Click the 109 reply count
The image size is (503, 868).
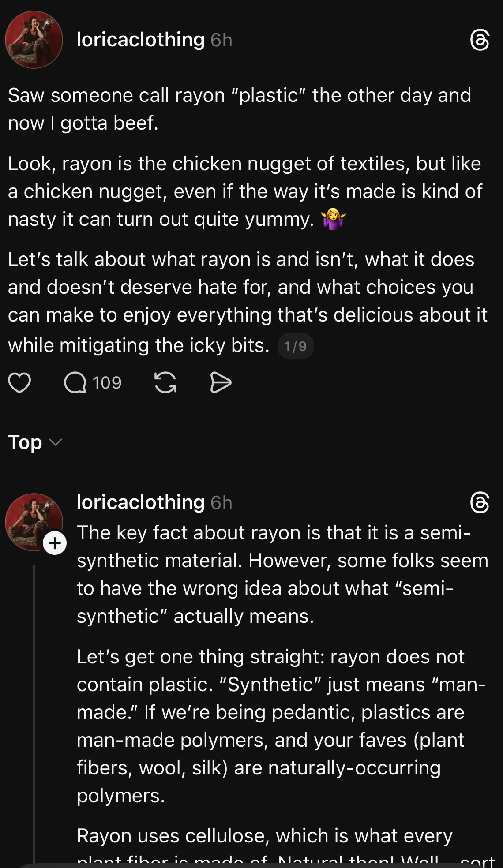pyautogui.click(x=107, y=383)
